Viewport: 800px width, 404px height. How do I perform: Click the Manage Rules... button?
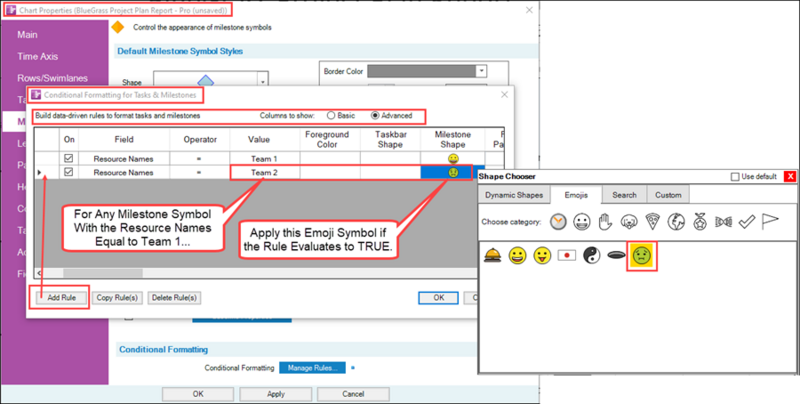[x=312, y=368]
